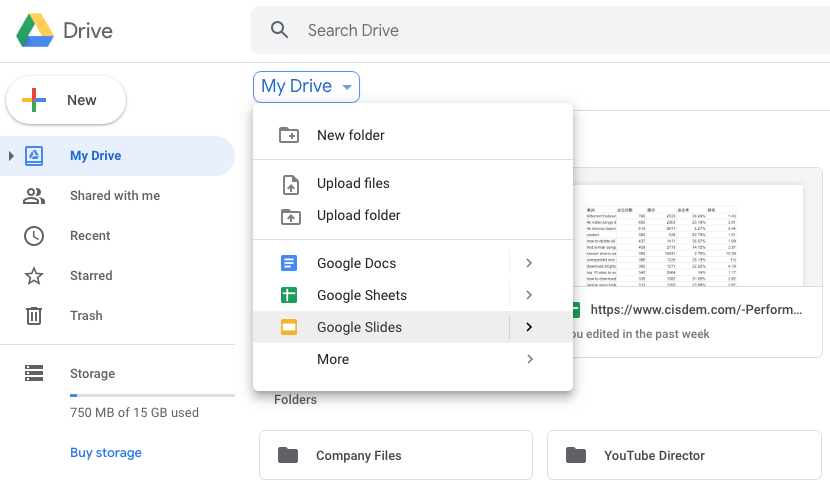Viewport: 830px width, 487px height.
Task: Click the Shared with me people icon
Action: point(34,196)
